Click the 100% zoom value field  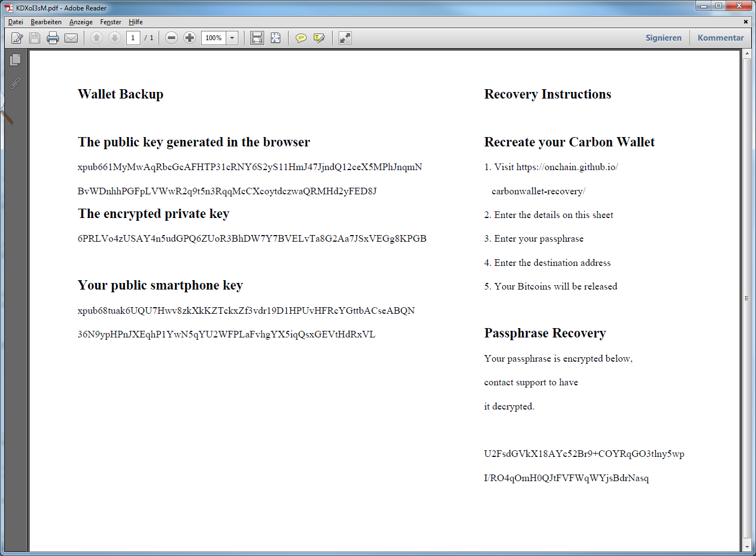[214, 38]
